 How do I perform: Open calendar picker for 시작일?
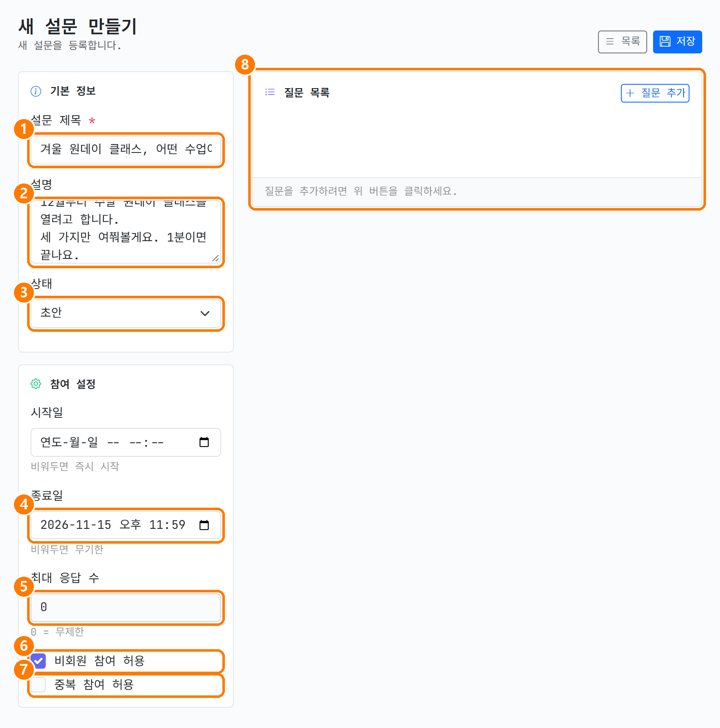click(204, 442)
